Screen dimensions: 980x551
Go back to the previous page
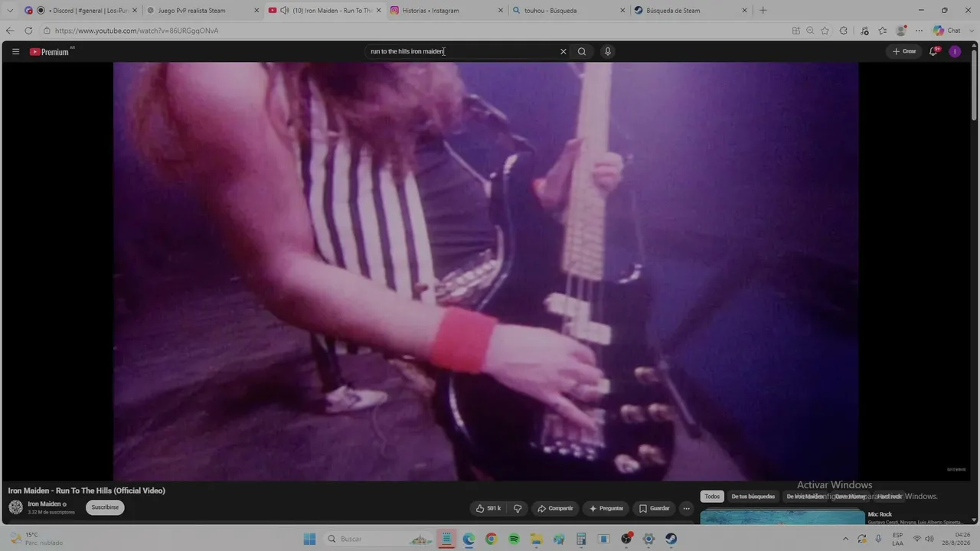click(10, 31)
